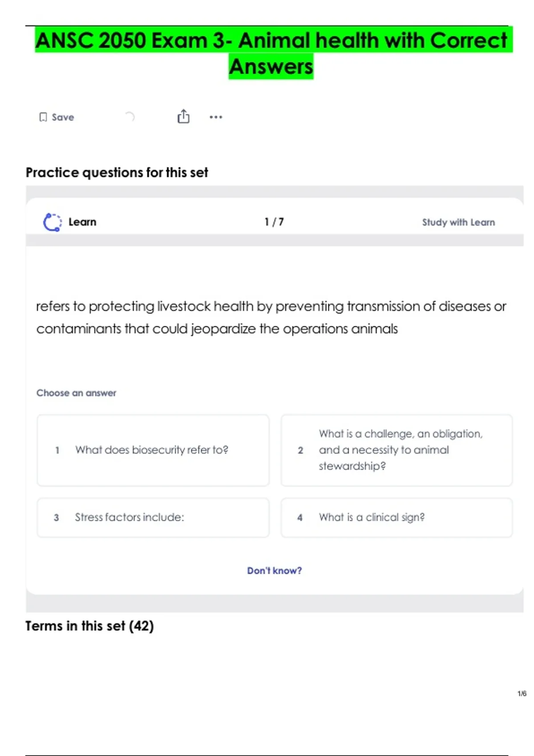
Task: Click the 'Learn' label next to the logo
Action: (x=82, y=222)
